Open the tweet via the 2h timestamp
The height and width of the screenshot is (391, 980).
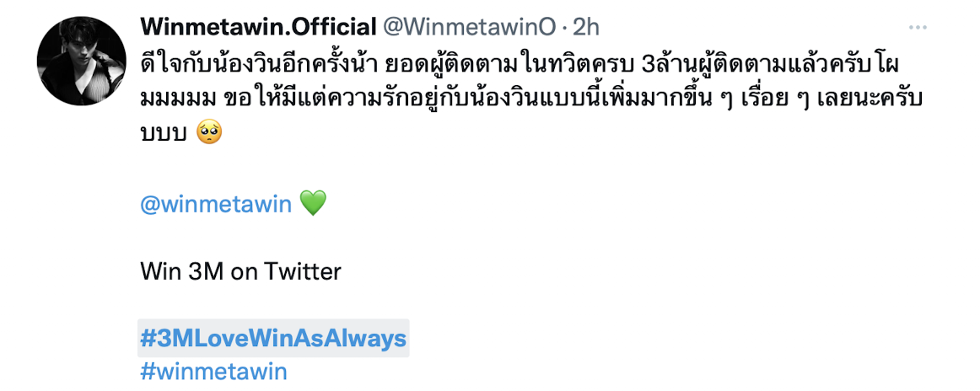tap(586, 28)
